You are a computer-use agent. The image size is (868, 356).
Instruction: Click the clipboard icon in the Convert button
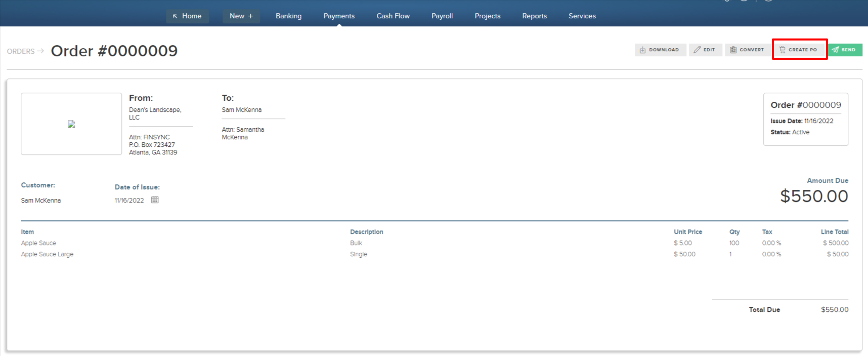(733, 50)
